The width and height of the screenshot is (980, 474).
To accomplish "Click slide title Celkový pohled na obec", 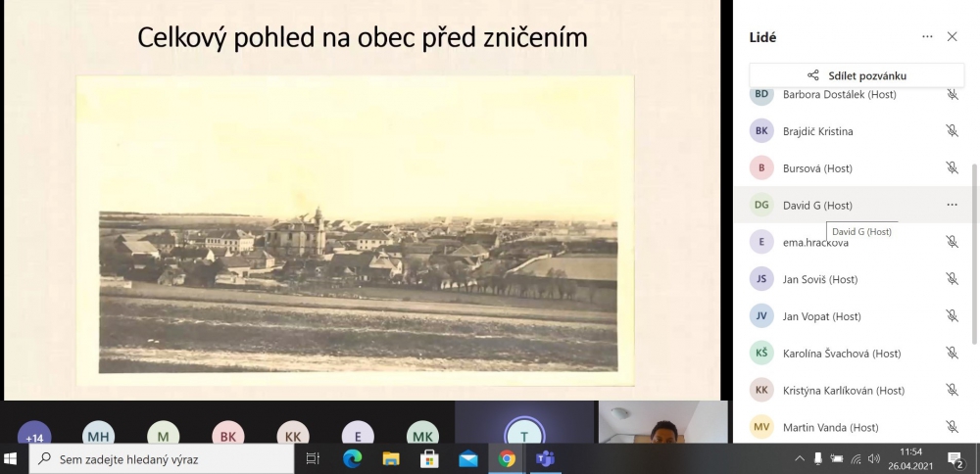I will pyautogui.click(x=362, y=37).
